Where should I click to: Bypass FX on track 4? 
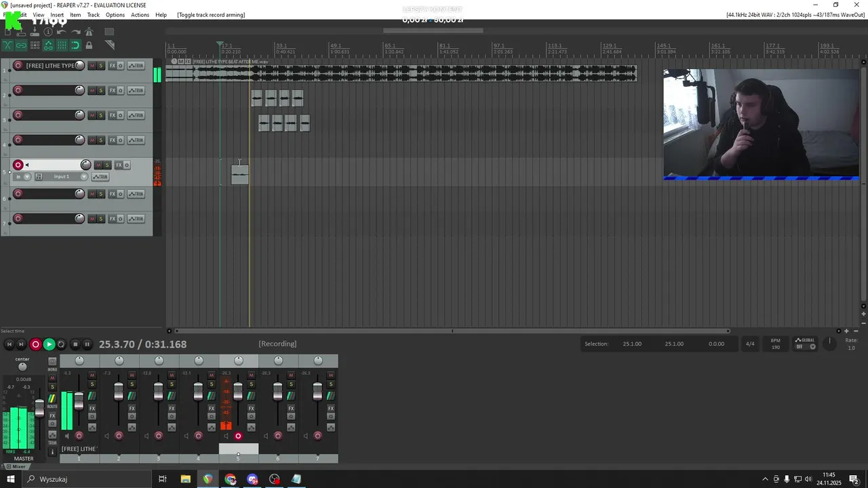(x=121, y=140)
